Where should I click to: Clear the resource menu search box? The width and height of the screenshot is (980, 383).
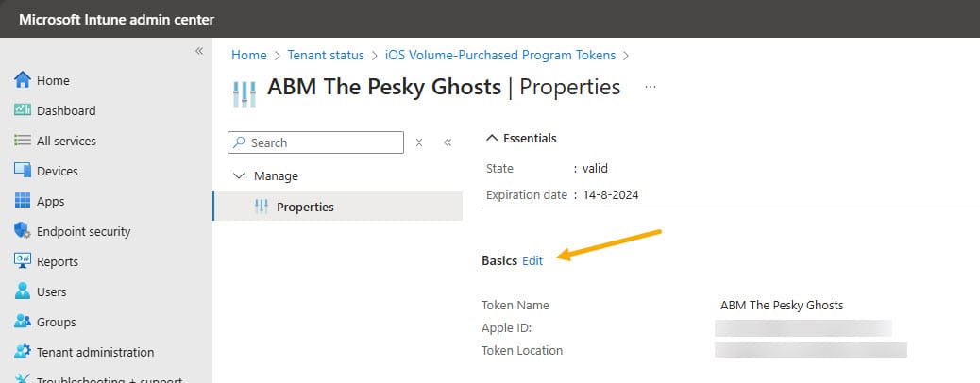pyautogui.click(x=419, y=142)
